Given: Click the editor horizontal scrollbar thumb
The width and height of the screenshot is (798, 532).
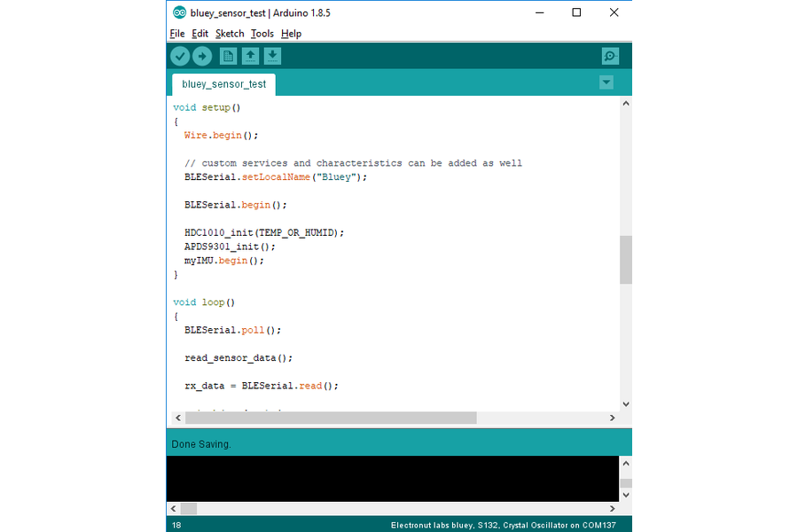Looking at the screenshot, I should [x=330, y=418].
